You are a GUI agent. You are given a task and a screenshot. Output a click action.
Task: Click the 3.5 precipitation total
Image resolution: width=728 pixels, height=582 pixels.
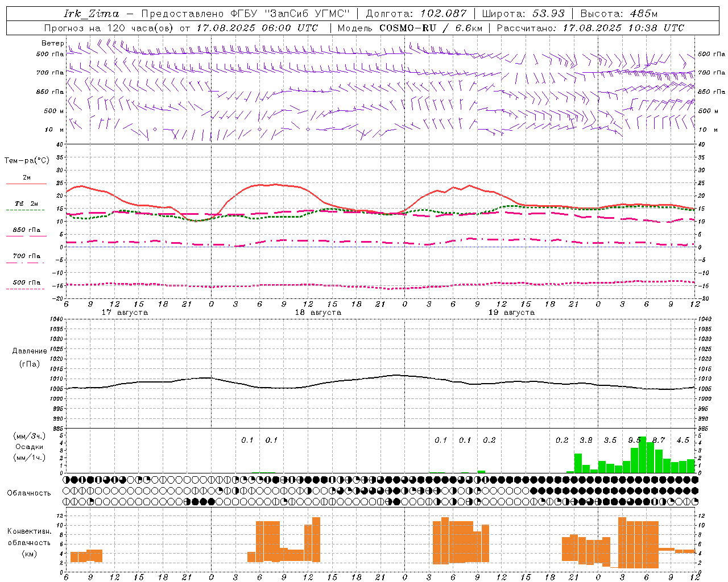click(x=610, y=440)
